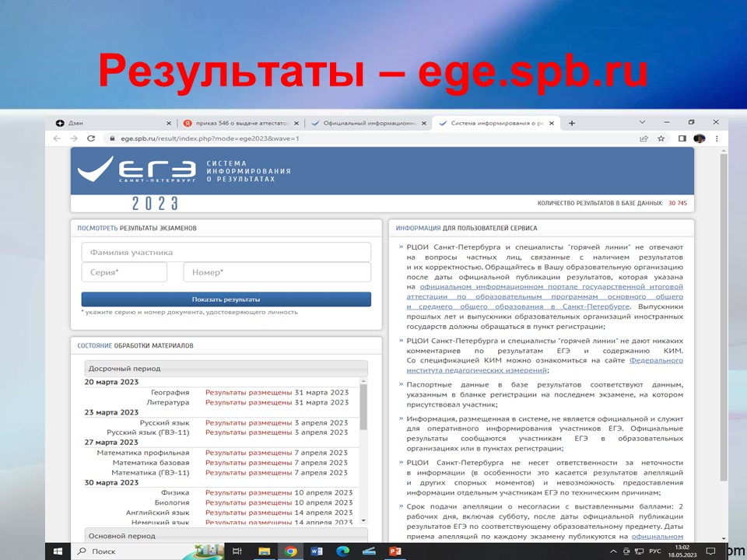Click the 'Фамилия участника' input field
This screenshot has height=560, width=747.
[226, 252]
